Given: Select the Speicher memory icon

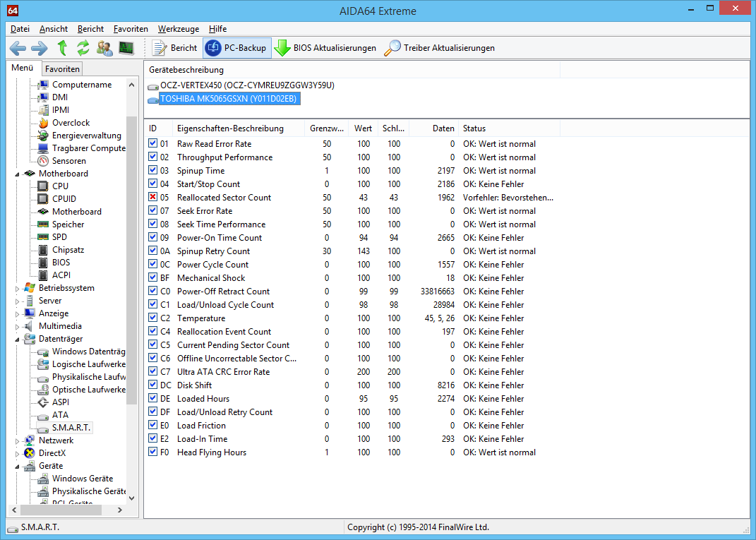Looking at the screenshot, I should 43,224.
